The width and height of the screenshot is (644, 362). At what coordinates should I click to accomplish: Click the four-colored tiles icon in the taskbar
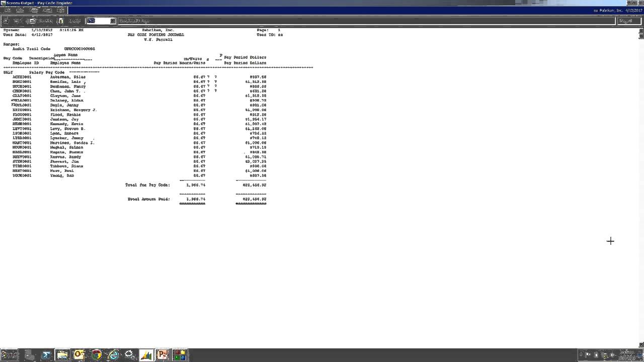point(180,354)
